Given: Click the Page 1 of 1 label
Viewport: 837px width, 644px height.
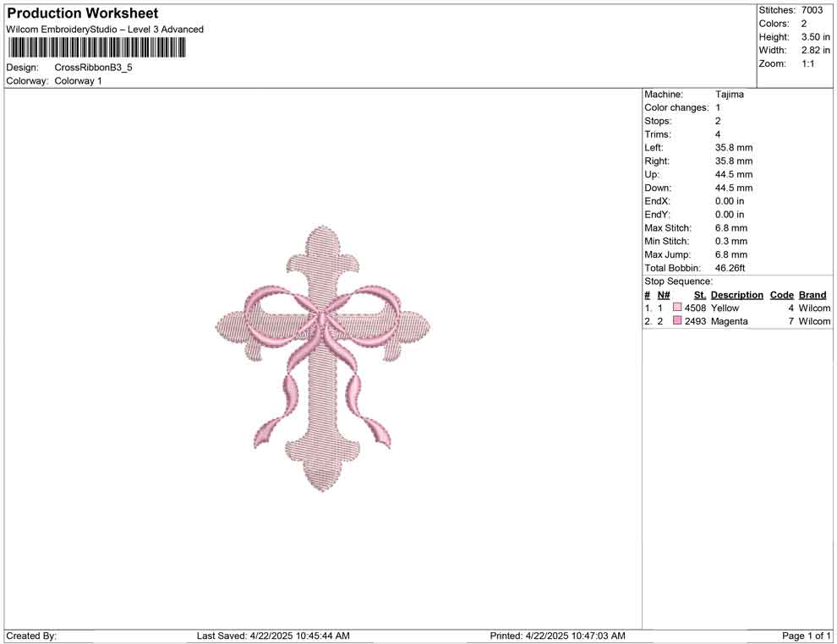Looking at the screenshot, I should (805, 636).
